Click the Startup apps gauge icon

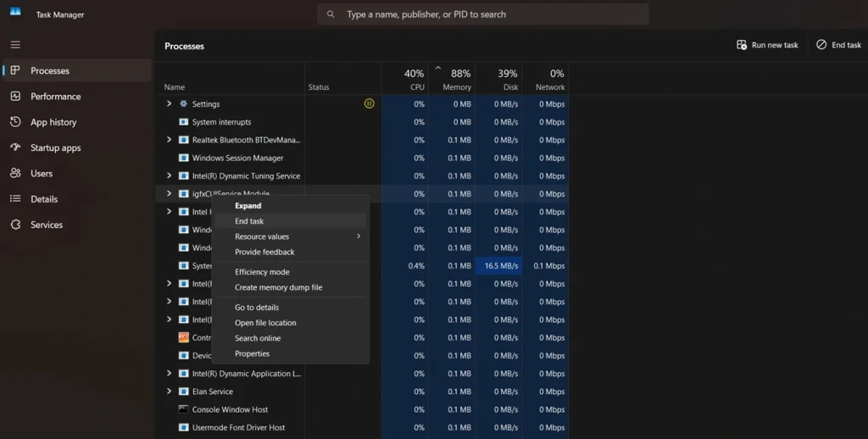(15, 147)
